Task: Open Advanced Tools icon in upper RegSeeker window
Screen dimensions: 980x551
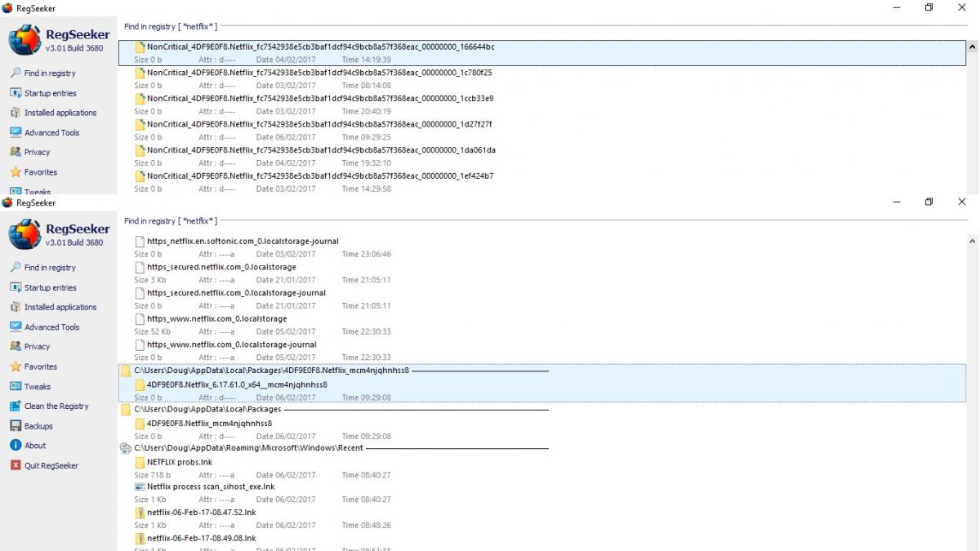Action: 16,132
